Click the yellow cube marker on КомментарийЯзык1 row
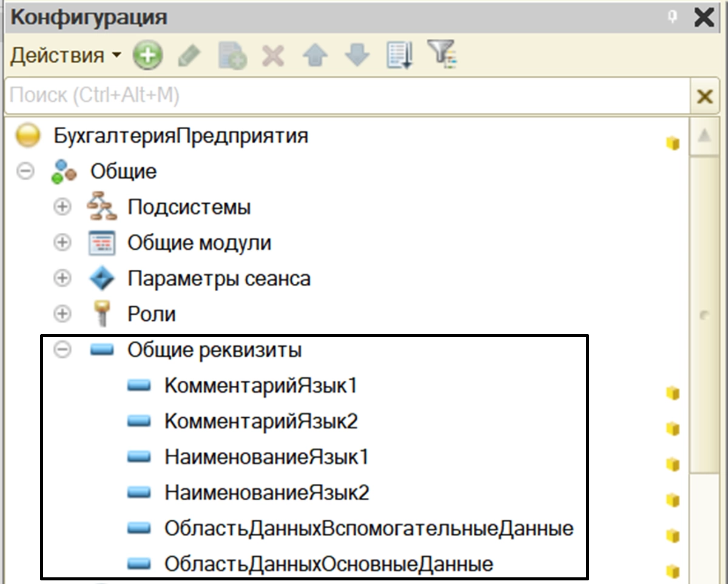This screenshot has height=584, width=728. (x=672, y=394)
